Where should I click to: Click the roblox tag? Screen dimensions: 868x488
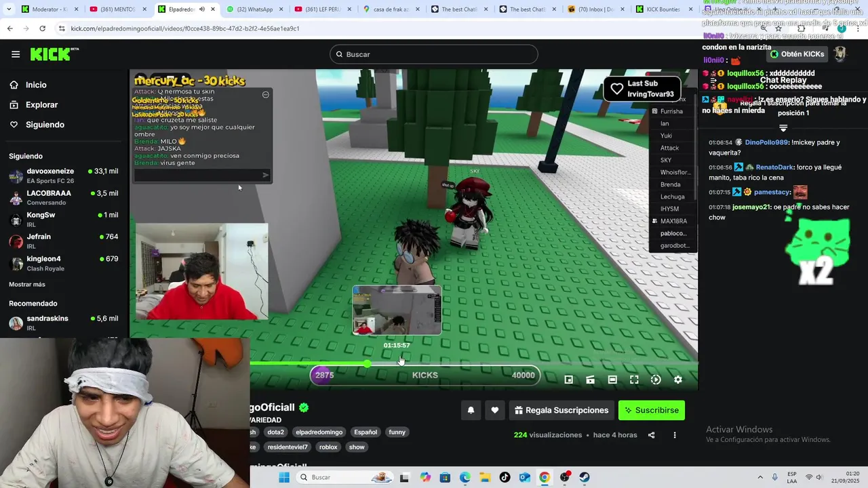point(328,447)
